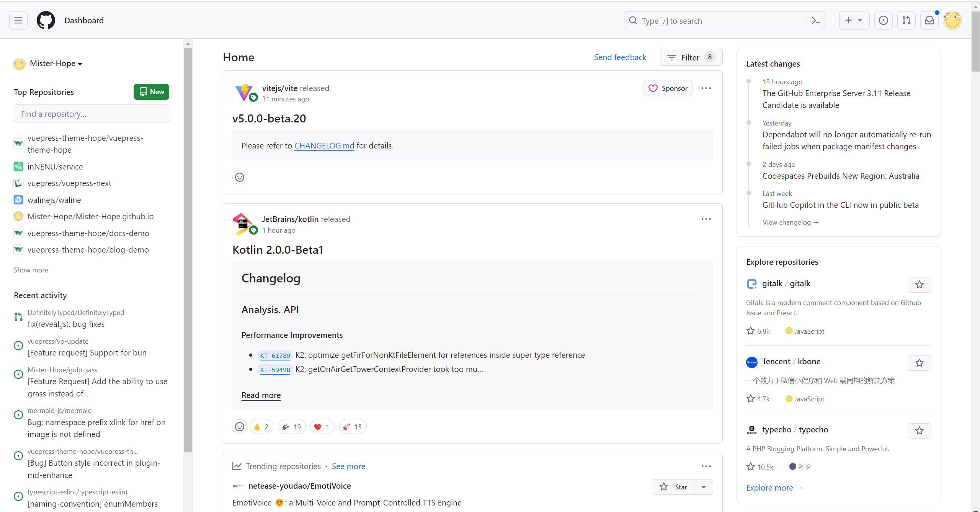
Task: Open the hamburger navigation menu
Action: coord(18,20)
